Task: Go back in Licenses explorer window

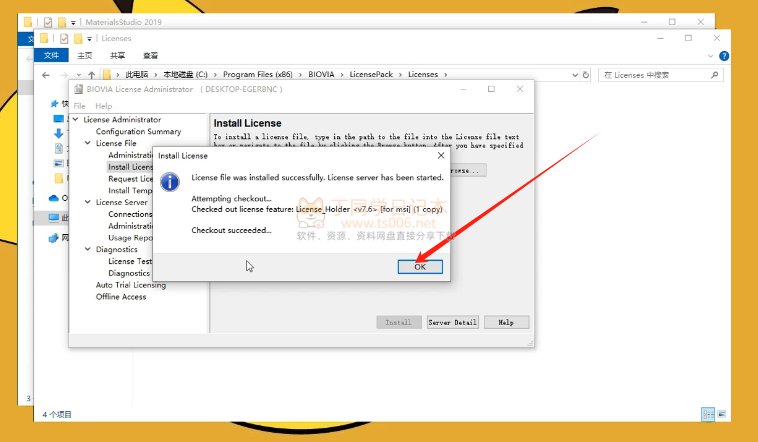Action: click(46, 75)
